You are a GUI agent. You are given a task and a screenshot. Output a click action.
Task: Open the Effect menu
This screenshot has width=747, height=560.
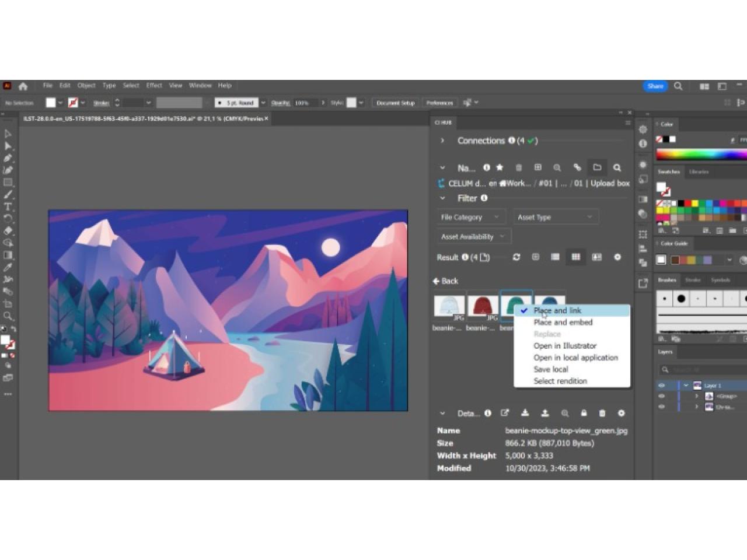pyautogui.click(x=154, y=85)
